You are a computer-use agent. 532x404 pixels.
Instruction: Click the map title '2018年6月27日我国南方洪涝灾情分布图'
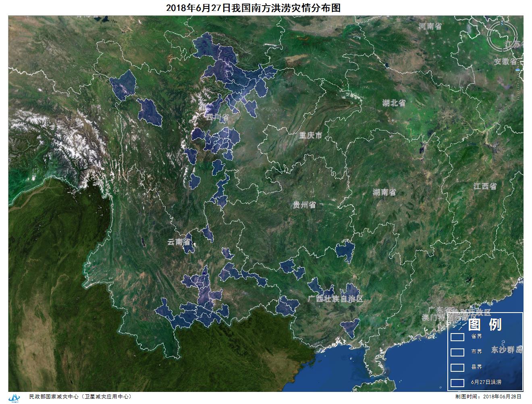pos(253,8)
